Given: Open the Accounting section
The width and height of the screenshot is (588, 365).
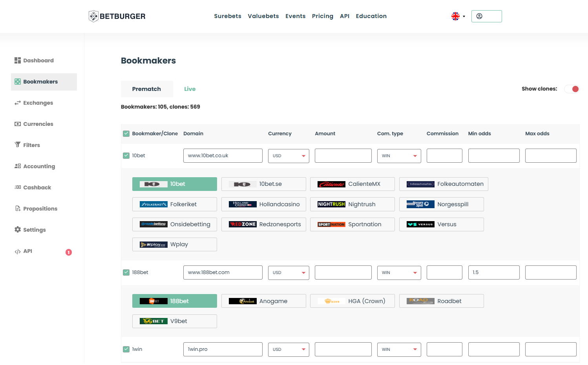Looking at the screenshot, I should click(35, 166).
